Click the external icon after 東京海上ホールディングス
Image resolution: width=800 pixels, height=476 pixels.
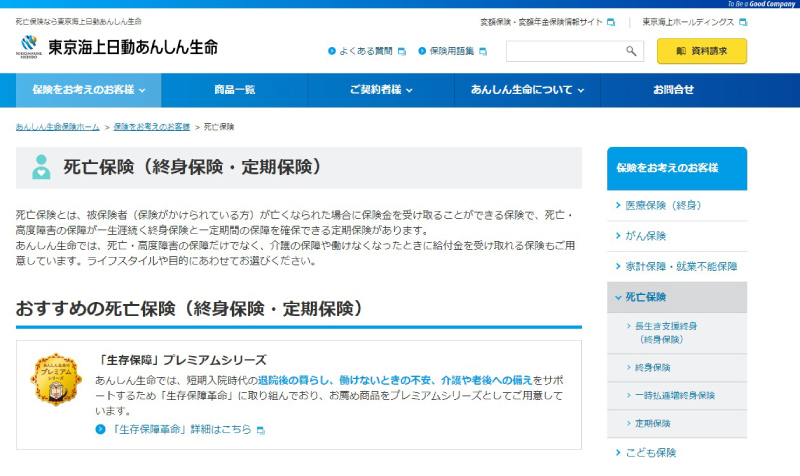743,22
